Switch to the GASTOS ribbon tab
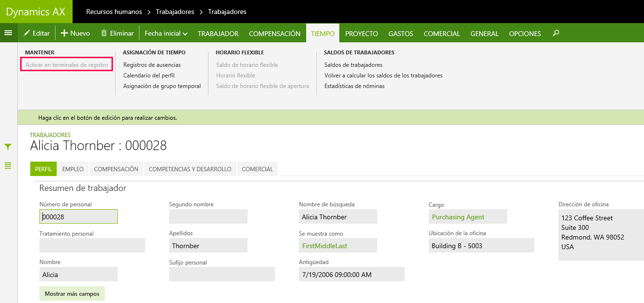644x303 pixels. click(x=401, y=33)
